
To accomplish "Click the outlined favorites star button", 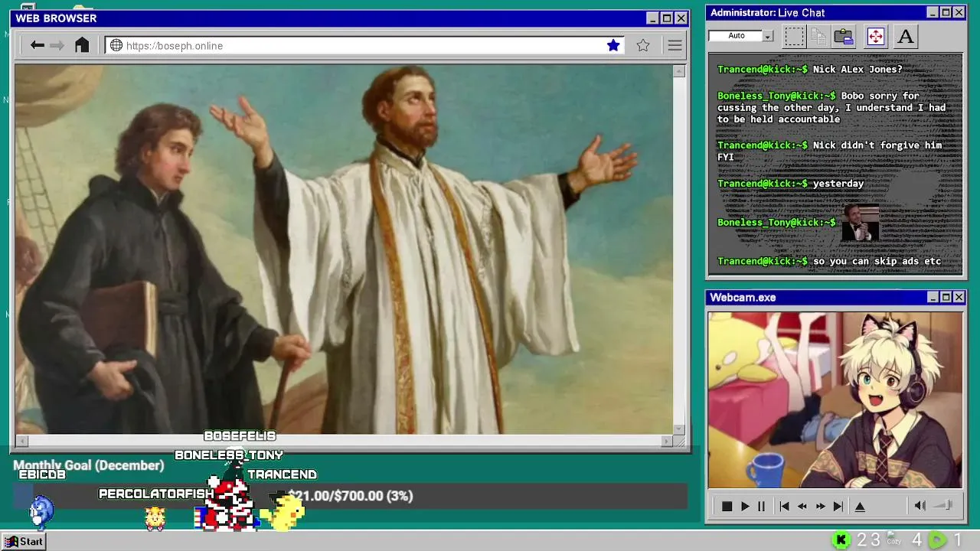I will [643, 46].
